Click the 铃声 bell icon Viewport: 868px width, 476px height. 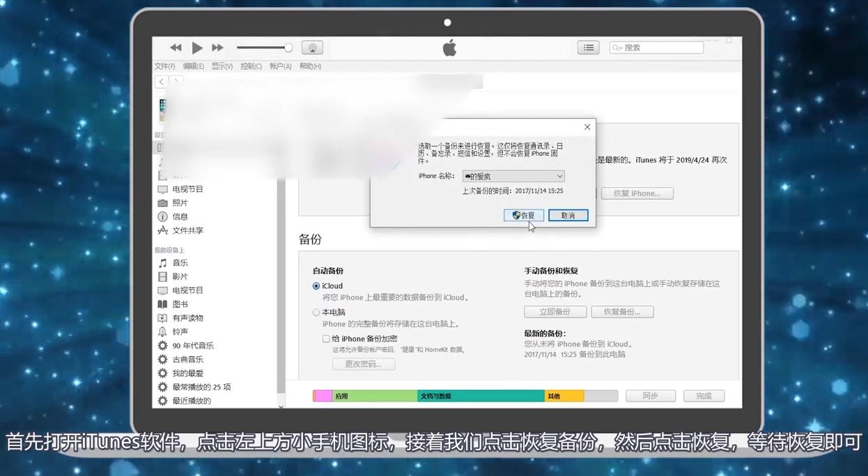pyautogui.click(x=162, y=332)
